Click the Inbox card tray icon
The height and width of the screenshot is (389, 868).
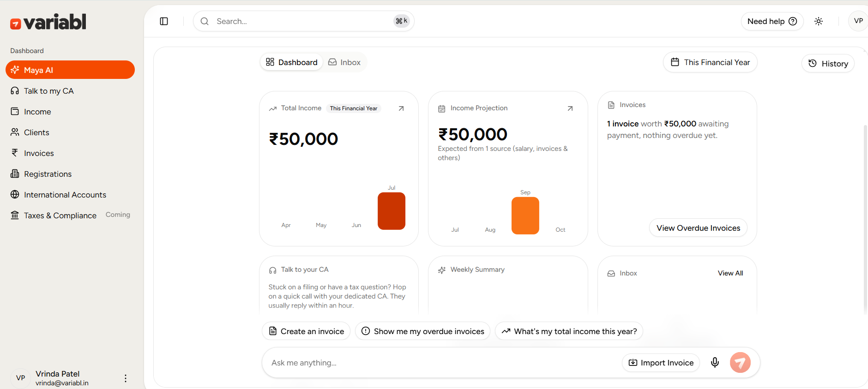tap(611, 274)
